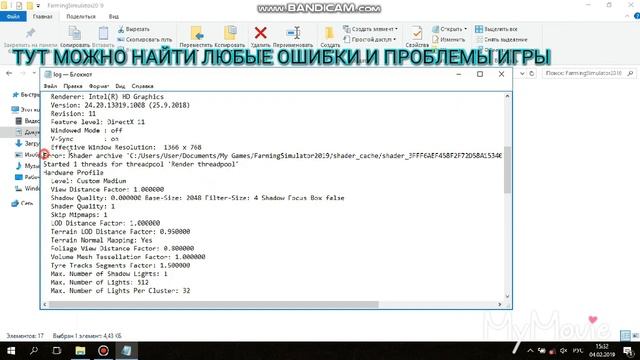Click Выделить все in ribbon

pyautogui.click(x=496, y=29)
